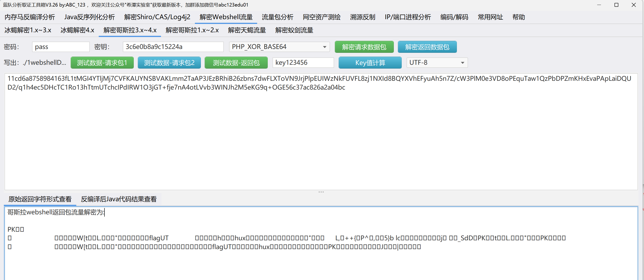Open the PHP_XOR_BASE64 encryption type dropdown

pos(279,47)
